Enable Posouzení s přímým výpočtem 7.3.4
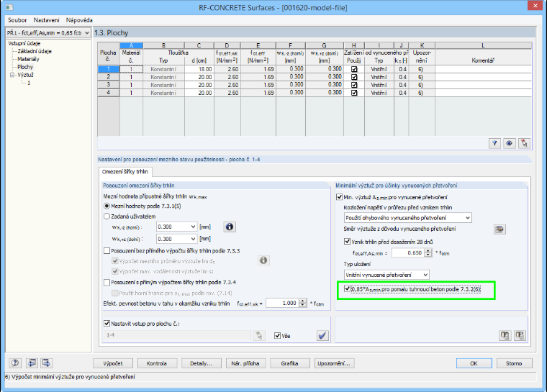The height and width of the screenshot is (392, 547). tap(107, 282)
